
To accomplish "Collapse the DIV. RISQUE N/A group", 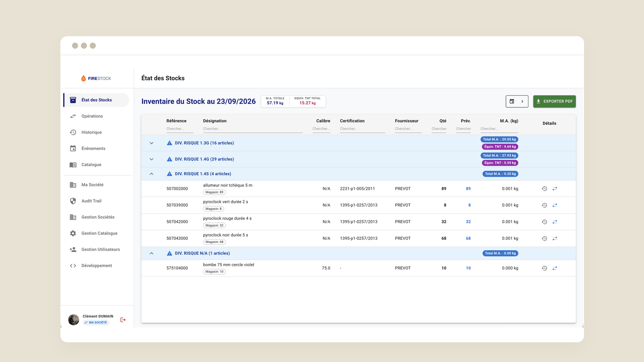I will pyautogui.click(x=152, y=253).
